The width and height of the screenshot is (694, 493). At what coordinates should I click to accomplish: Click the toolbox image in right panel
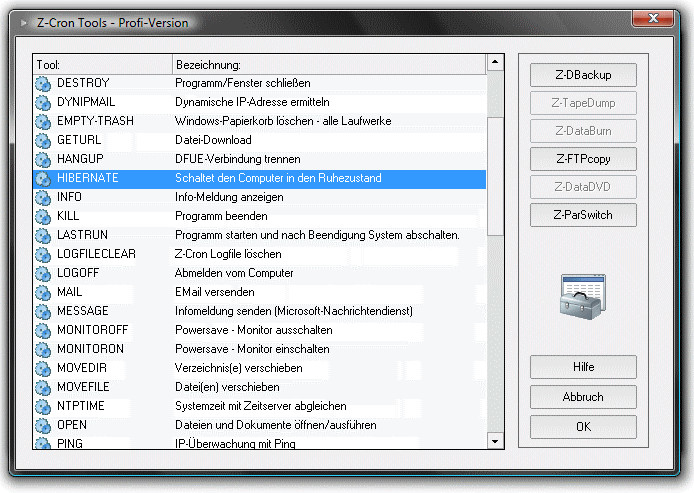click(582, 296)
